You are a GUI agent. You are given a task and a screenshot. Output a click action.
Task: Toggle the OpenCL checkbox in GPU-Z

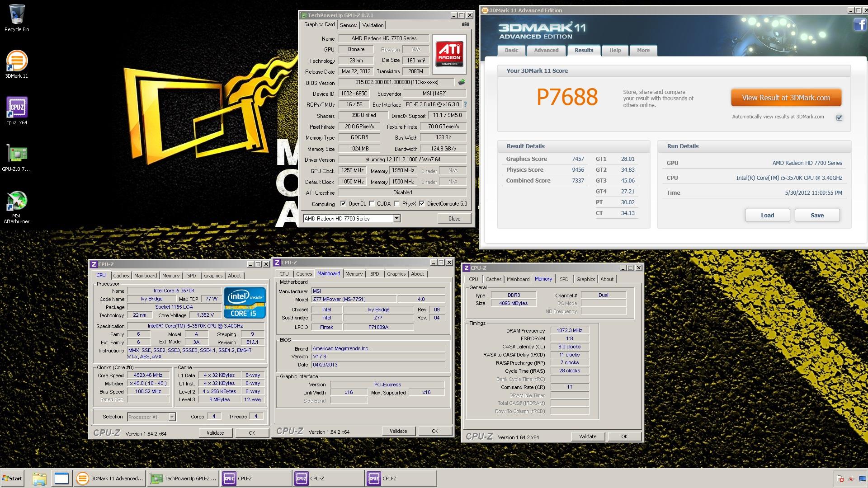click(x=343, y=204)
